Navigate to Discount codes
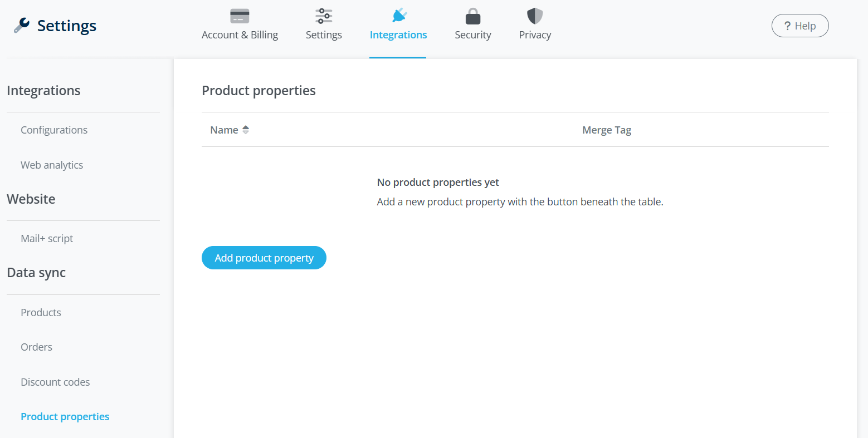This screenshot has height=438, width=868. tap(55, 382)
